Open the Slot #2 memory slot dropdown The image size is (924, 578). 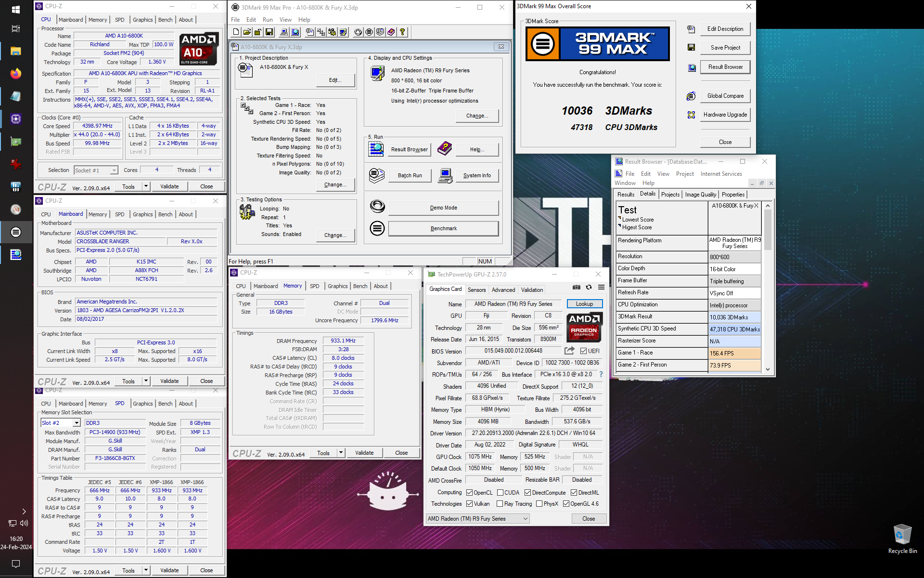(x=61, y=422)
